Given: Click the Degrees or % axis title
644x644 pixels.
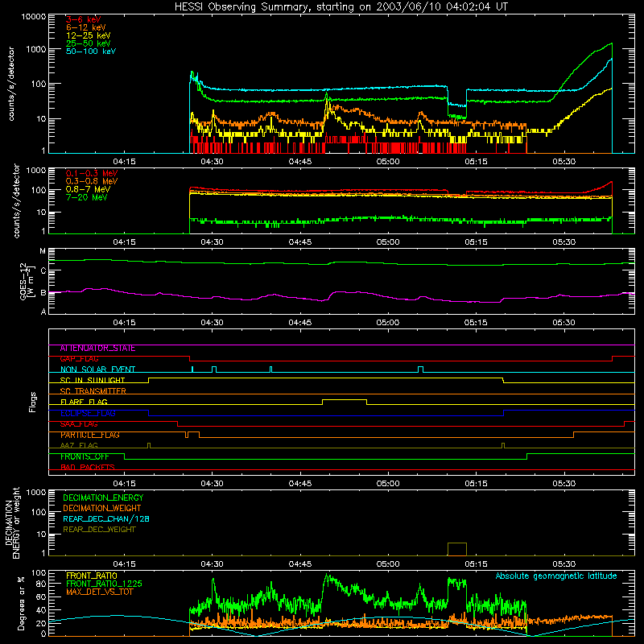Looking at the screenshot, I should coord(21,603).
